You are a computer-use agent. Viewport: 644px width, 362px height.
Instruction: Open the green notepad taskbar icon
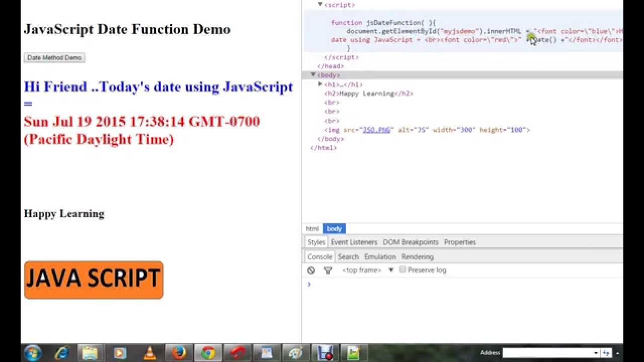tap(353, 353)
